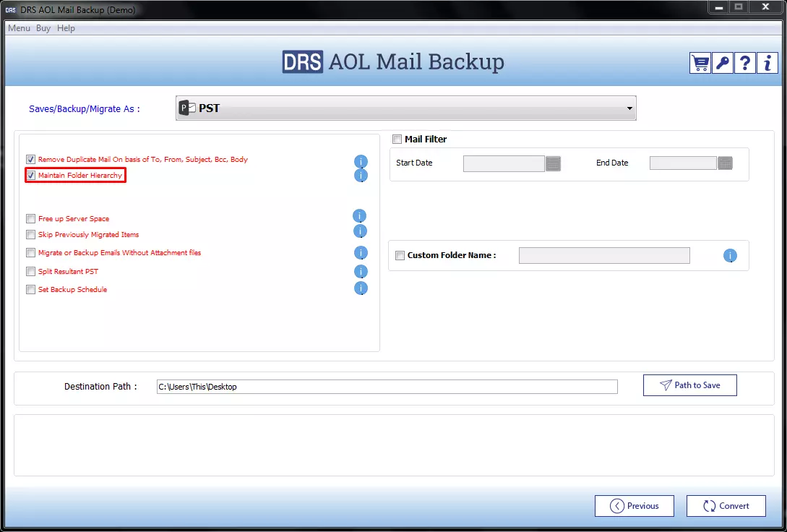Enable the Mail Filter checkbox
The height and width of the screenshot is (532, 787).
point(397,140)
